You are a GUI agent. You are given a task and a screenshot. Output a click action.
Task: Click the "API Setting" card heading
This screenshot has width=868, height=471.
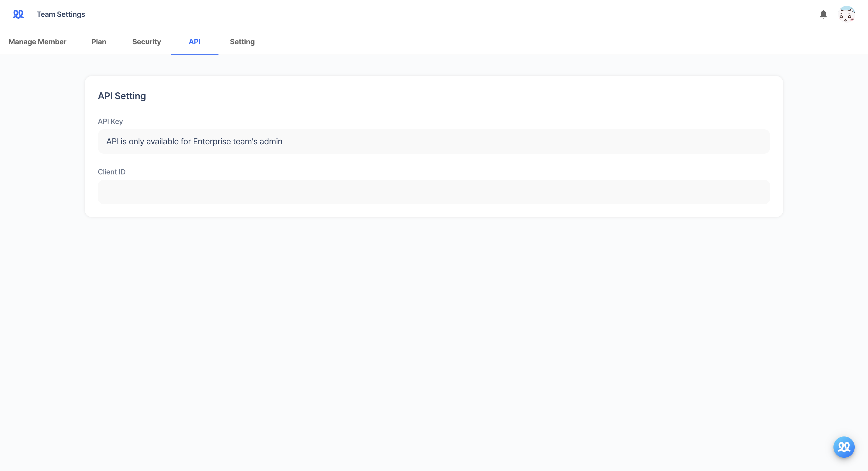coord(122,96)
